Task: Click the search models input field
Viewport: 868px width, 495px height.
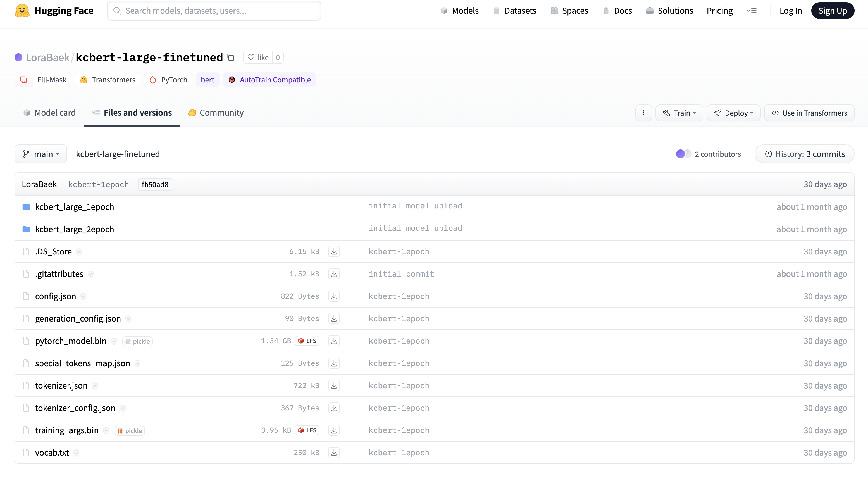Action: pos(214,11)
